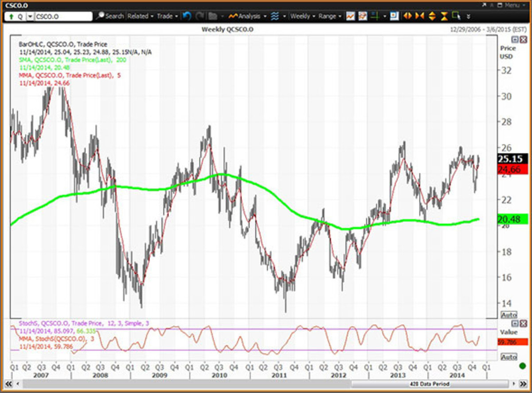Toggle Auto scale on stochastic panel

508,357
